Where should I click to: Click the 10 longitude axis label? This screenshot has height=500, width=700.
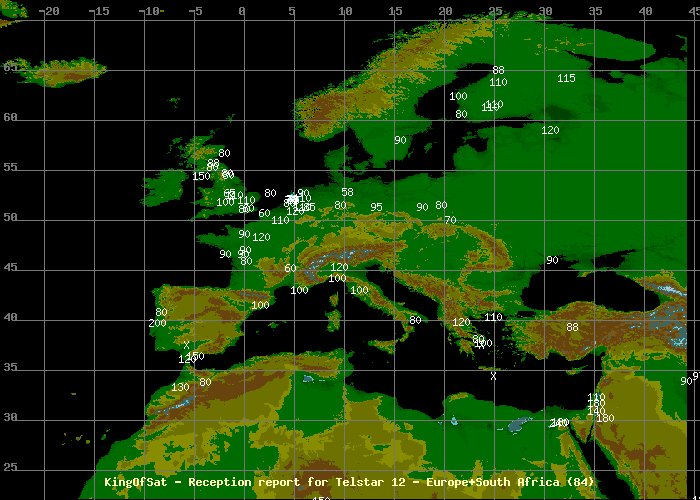pos(345,11)
